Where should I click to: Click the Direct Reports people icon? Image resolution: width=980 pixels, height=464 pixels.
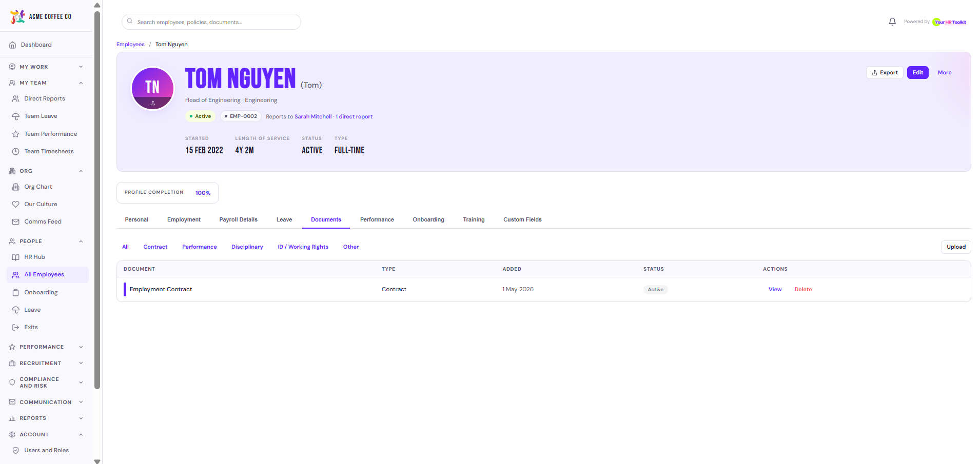click(15, 99)
